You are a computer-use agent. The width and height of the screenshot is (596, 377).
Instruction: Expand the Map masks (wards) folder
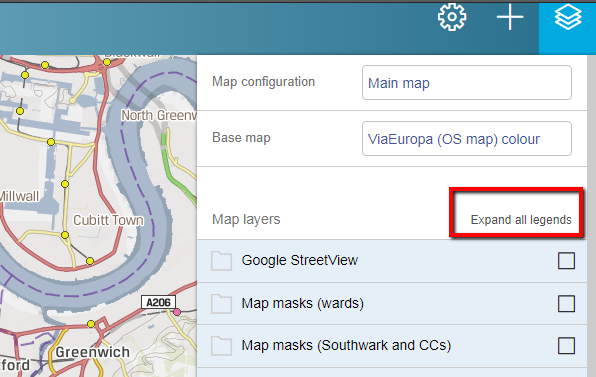[222, 304]
